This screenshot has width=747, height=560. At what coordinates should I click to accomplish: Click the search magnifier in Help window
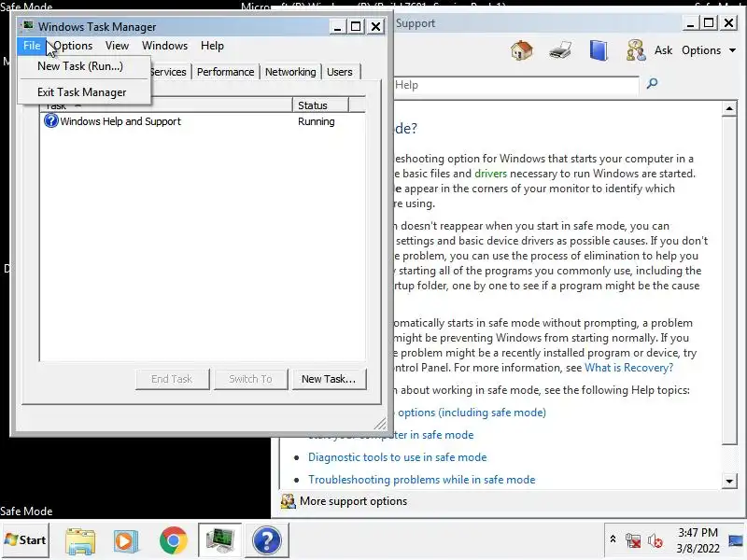click(x=652, y=84)
